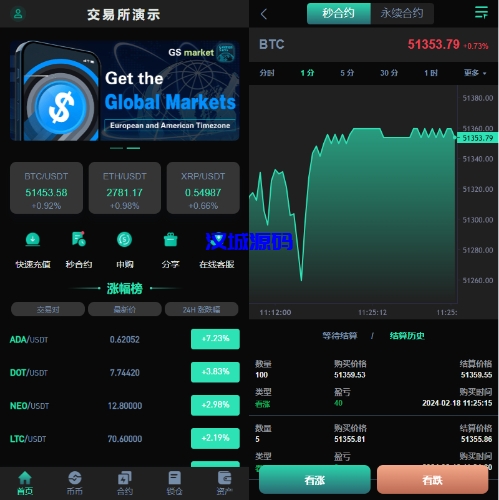The width and height of the screenshot is (499, 500).
Task: Select the 30分 chart interval
Action: point(389,73)
